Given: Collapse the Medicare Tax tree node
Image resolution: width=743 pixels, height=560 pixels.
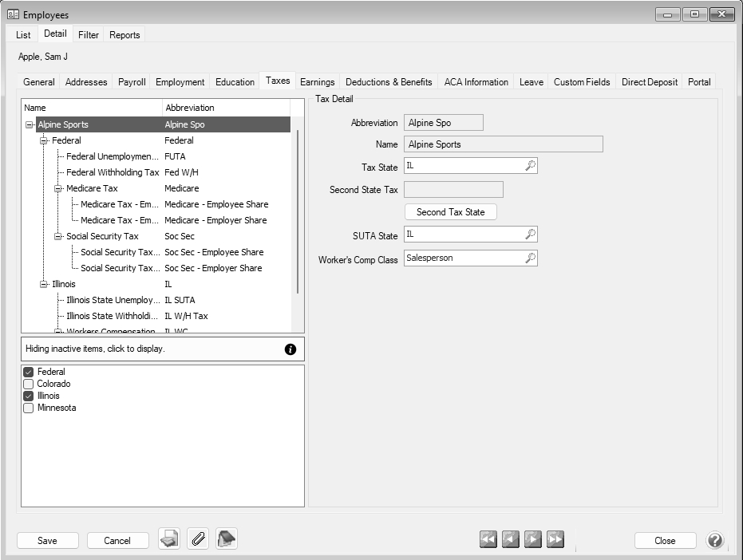Looking at the screenshot, I should coord(58,189).
